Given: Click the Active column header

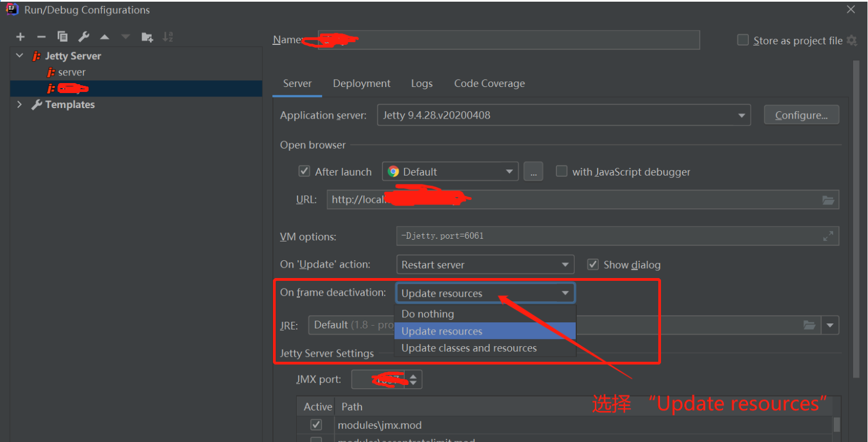Looking at the screenshot, I should (x=318, y=407).
